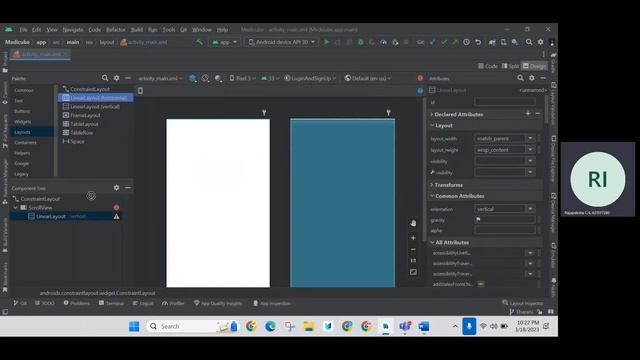Toggle night mode preview icon
This screenshot has width=640, height=360.
[x=218, y=78]
